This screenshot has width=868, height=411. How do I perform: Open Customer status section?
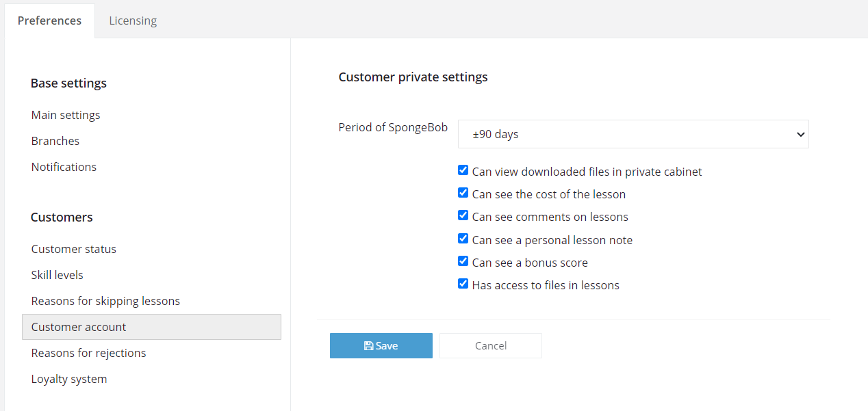coord(74,249)
